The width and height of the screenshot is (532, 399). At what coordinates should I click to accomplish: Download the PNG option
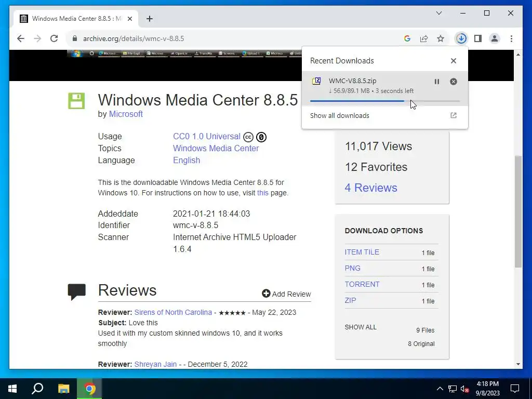point(353,268)
